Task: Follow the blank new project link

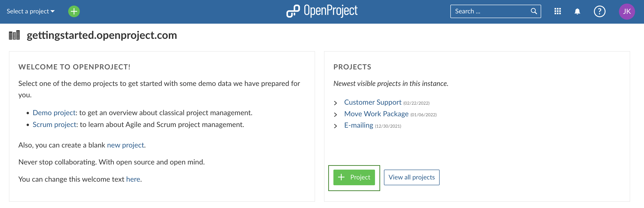Action: 125,145
